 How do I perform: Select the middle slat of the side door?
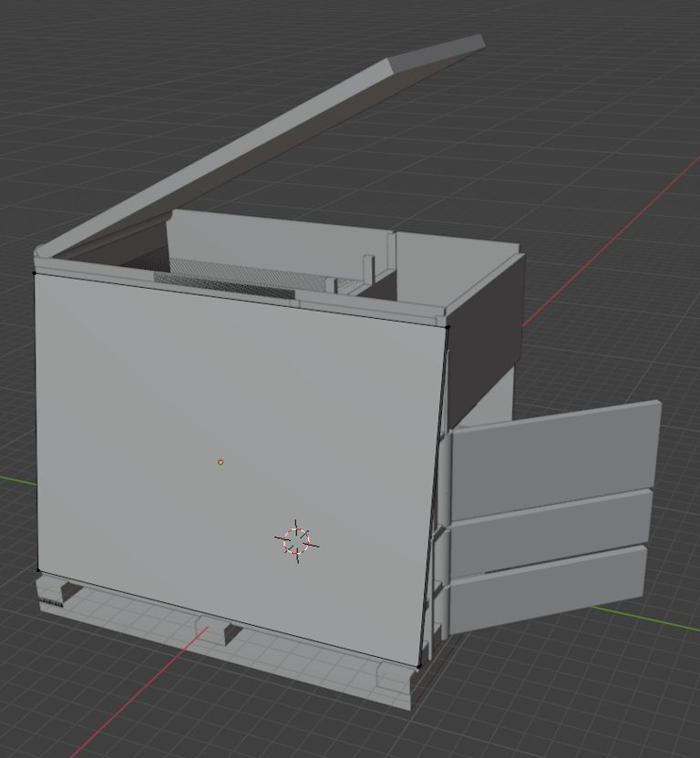coord(551,532)
